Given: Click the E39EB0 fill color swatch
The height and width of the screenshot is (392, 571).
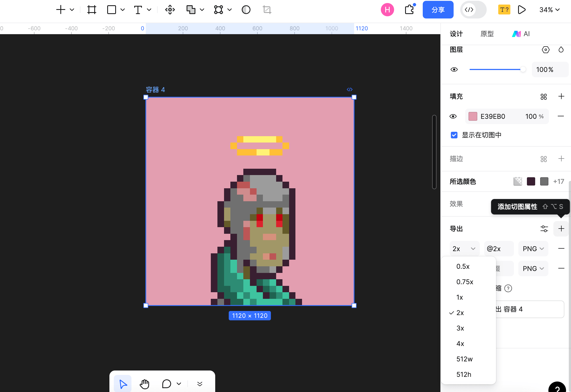Looking at the screenshot, I should (473, 116).
